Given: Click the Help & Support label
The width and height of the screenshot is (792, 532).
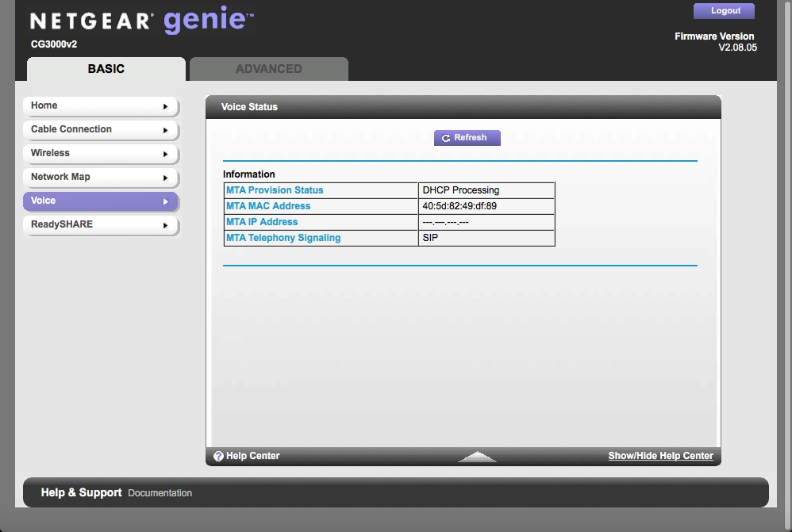Looking at the screenshot, I should pos(81,492).
